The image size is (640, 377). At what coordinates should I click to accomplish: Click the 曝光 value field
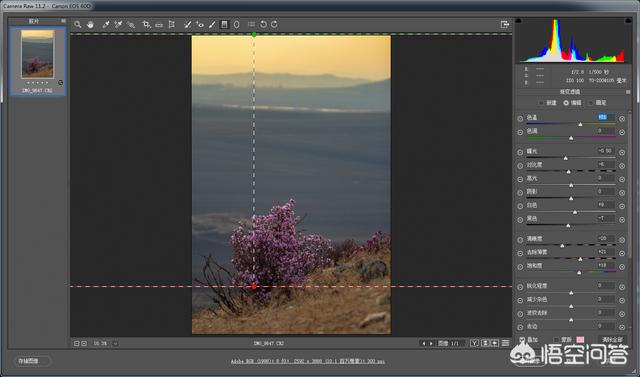(606, 151)
